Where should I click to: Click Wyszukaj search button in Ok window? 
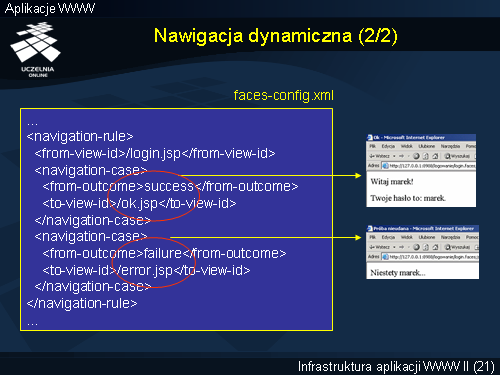pyautogui.click(x=457, y=156)
